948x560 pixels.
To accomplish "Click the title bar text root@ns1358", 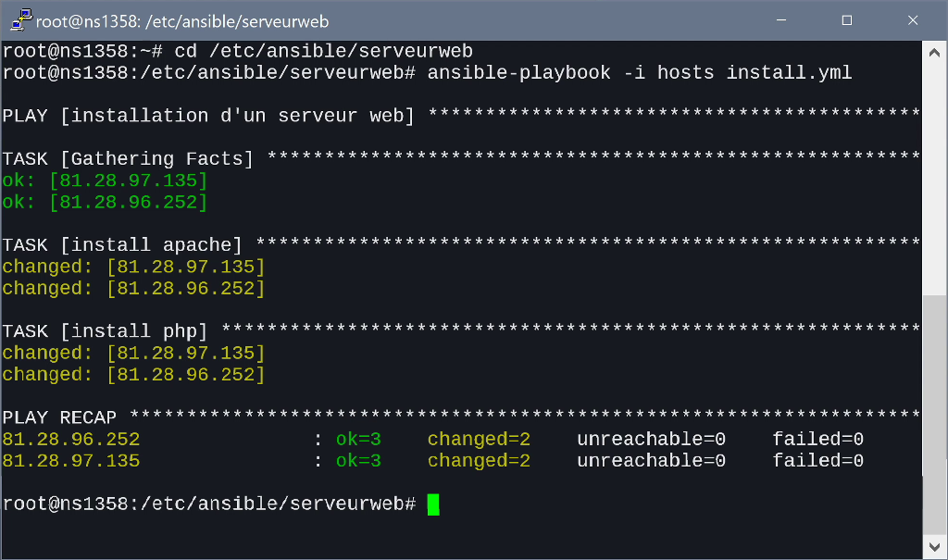I will click(182, 22).
